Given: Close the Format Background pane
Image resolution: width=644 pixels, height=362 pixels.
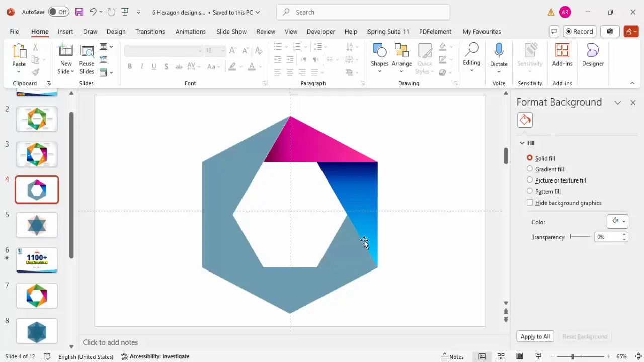Looking at the screenshot, I should pos(633,102).
